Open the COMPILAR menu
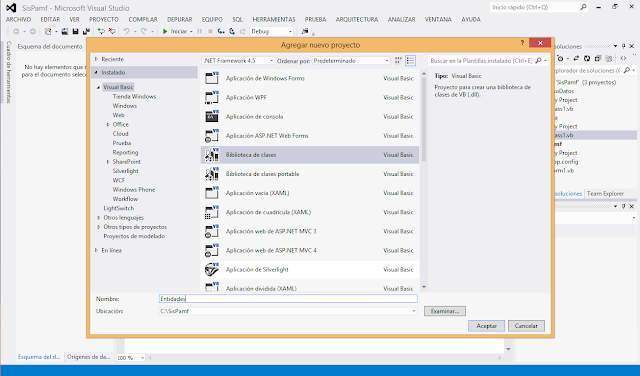 click(143, 19)
